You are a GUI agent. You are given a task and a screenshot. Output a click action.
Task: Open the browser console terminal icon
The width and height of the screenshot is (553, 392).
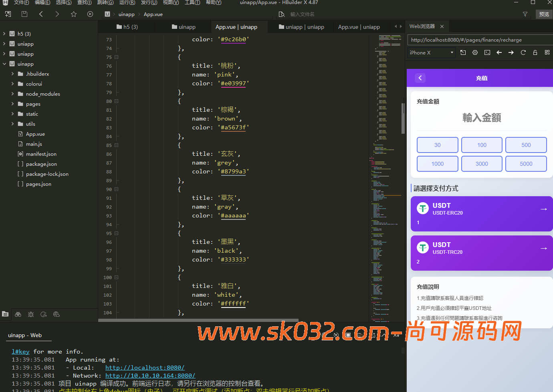click(x=487, y=52)
